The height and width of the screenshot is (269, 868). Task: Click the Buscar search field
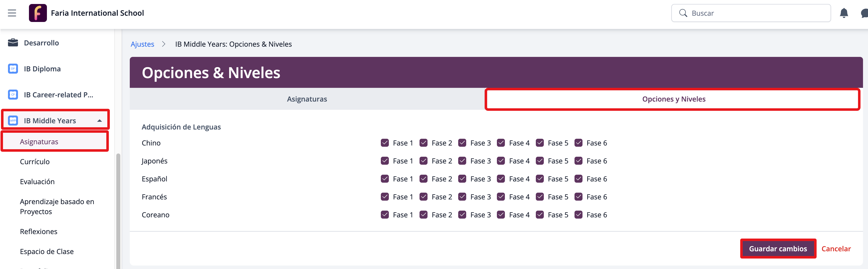click(755, 13)
